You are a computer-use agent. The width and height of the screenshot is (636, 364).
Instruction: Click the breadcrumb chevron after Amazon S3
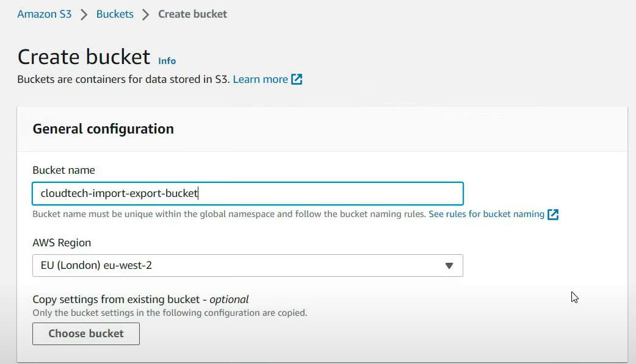click(84, 15)
